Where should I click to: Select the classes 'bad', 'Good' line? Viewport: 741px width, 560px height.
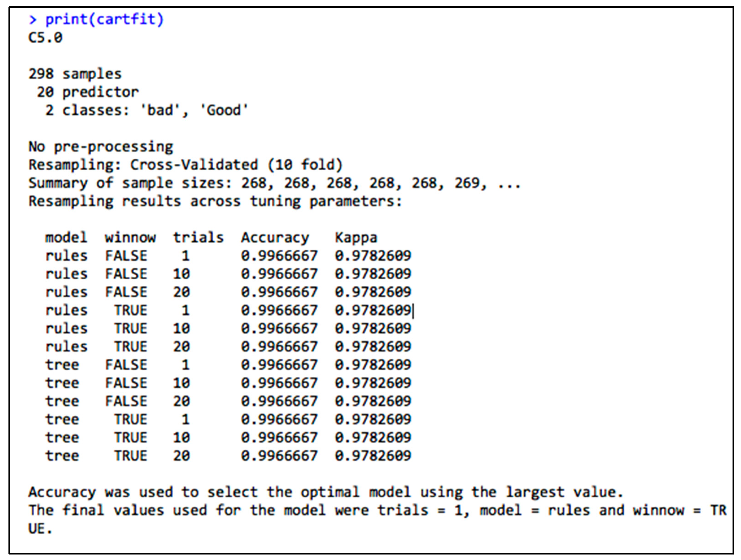tap(147, 110)
